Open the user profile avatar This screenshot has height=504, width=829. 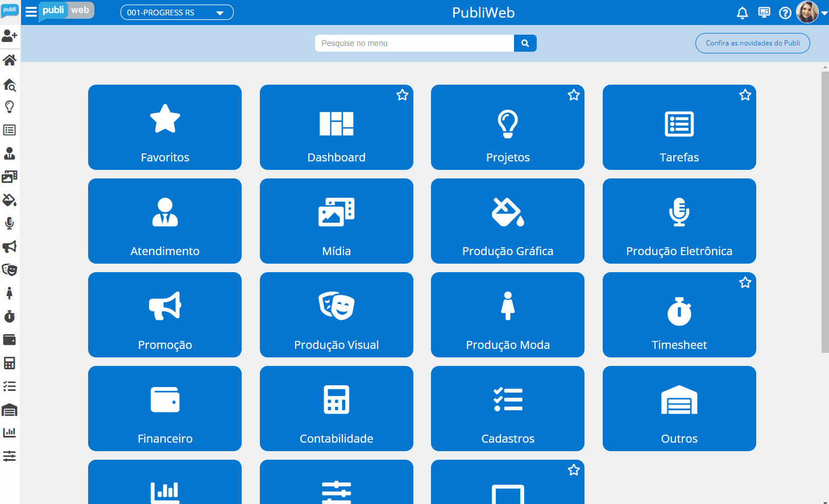pyautogui.click(x=807, y=12)
